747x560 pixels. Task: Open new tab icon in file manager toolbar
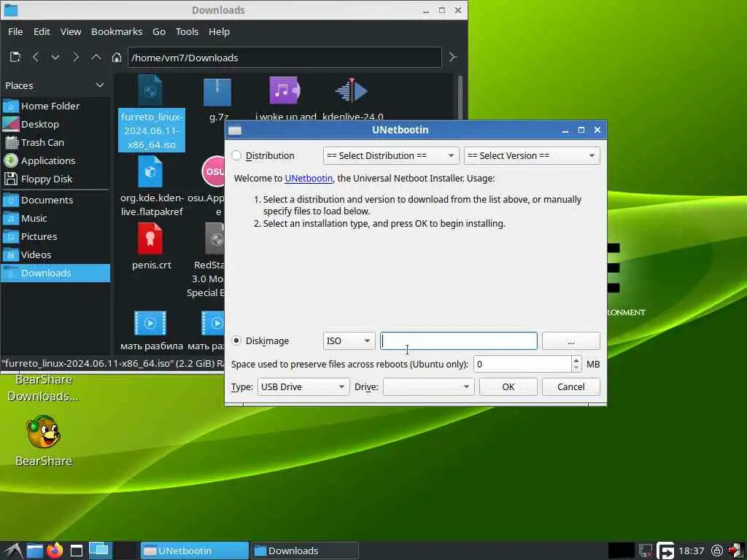15,57
